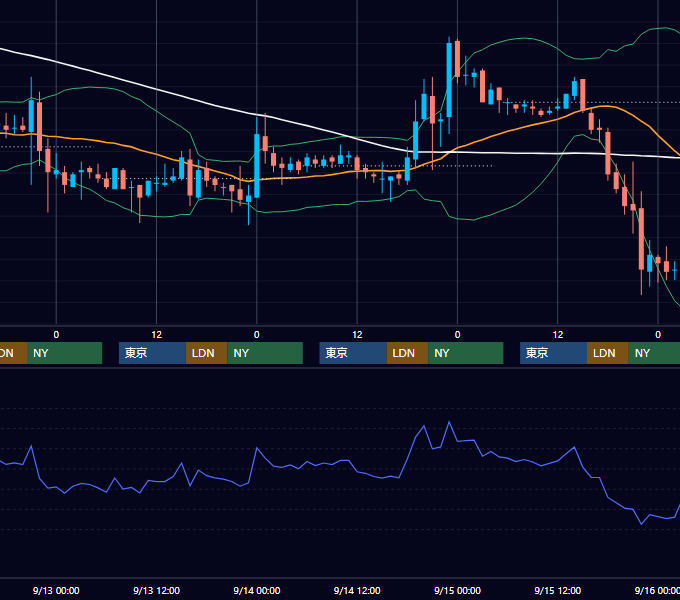
Task: Click the NY session block starting 9/13 evening
Action: tap(265, 353)
